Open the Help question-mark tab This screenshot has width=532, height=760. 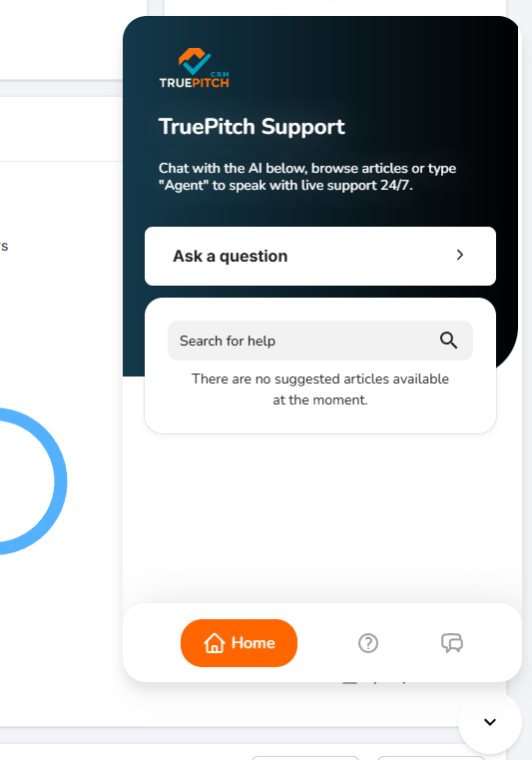pos(368,643)
